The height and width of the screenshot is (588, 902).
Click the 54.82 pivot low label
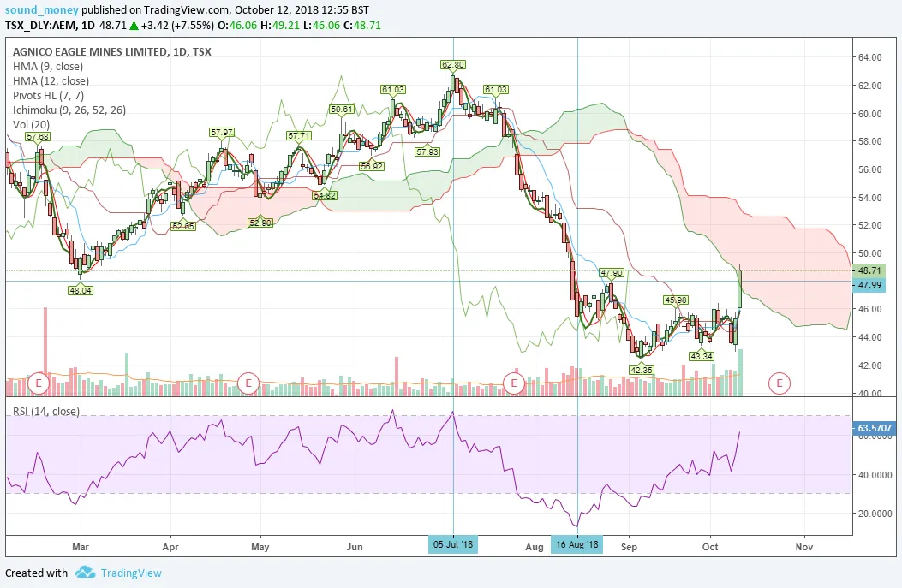point(325,195)
